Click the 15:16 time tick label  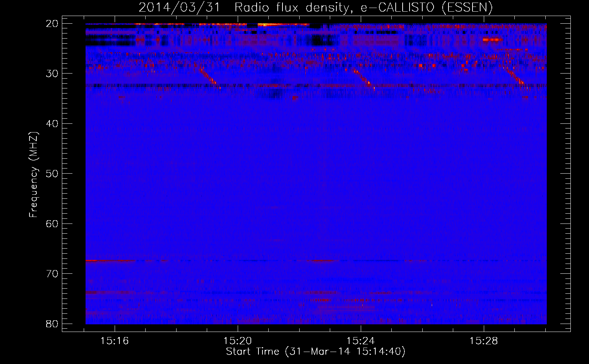pos(115,341)
